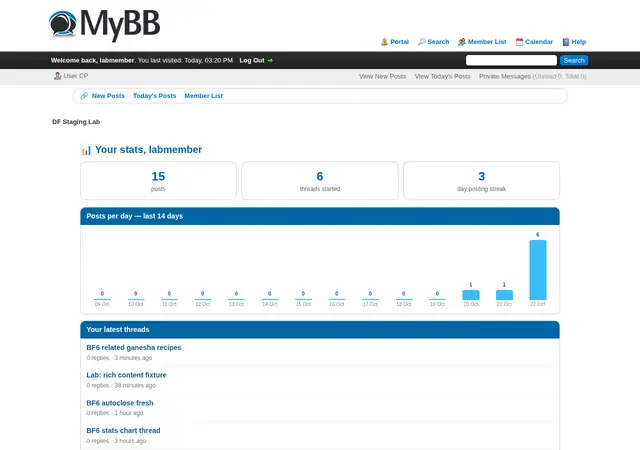
Task: Click the green Log Out arrow icon
Action: (270, 60)
